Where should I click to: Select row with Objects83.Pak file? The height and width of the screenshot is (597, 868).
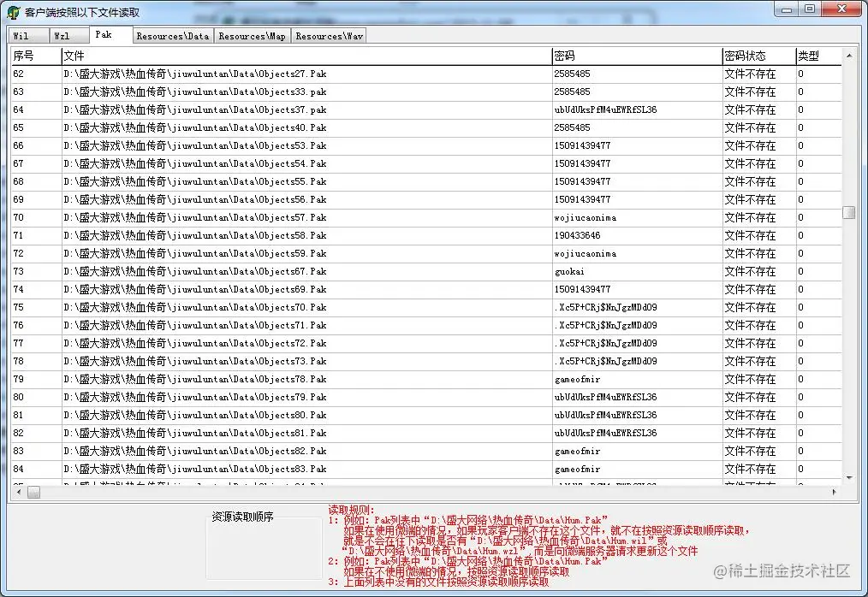point(426,470)
